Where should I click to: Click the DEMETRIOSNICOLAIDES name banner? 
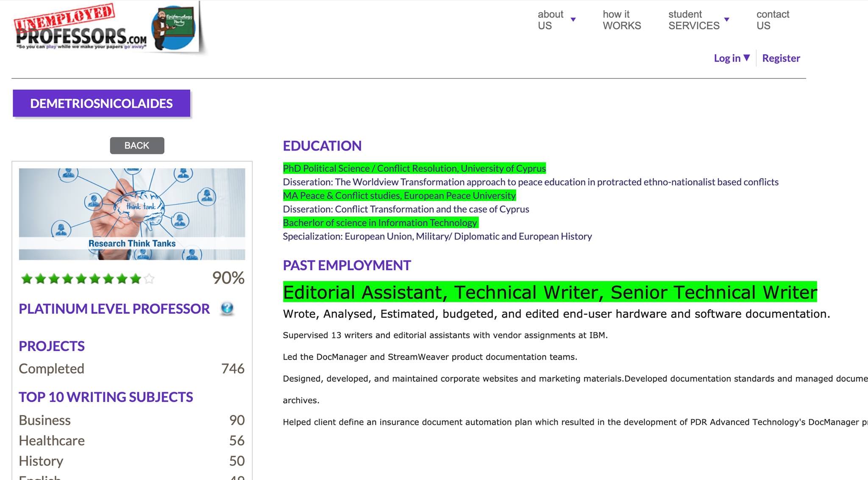101,103
